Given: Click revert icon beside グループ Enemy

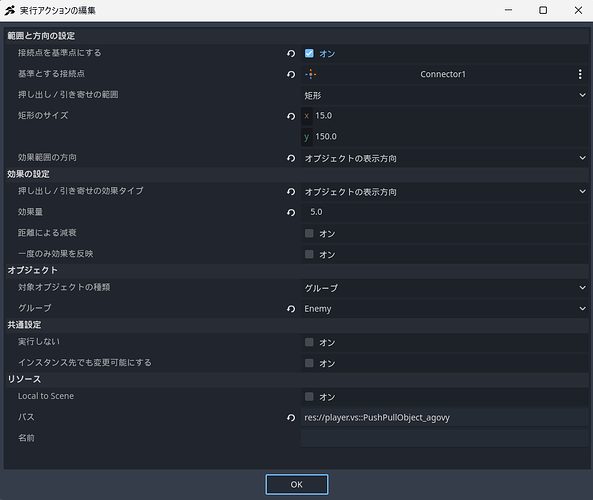Looking at the screenshot, I should point(291,309).
